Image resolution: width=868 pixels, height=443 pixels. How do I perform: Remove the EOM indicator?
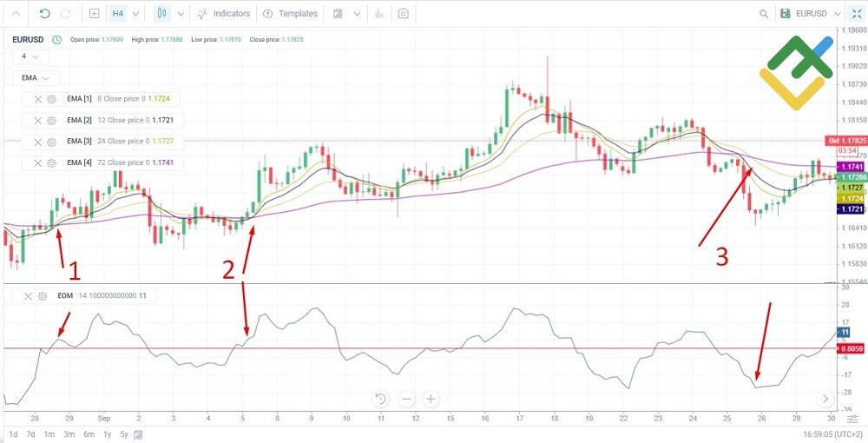(29, 296)
